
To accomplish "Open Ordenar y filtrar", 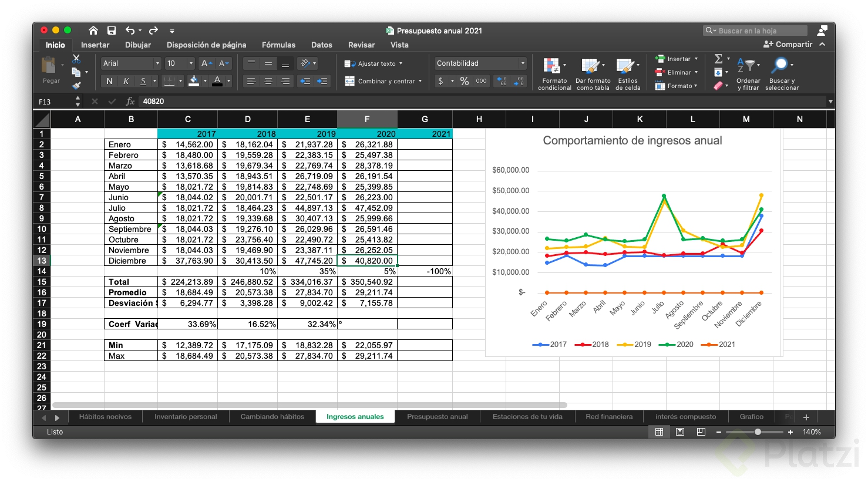I will tap(748, 74).
